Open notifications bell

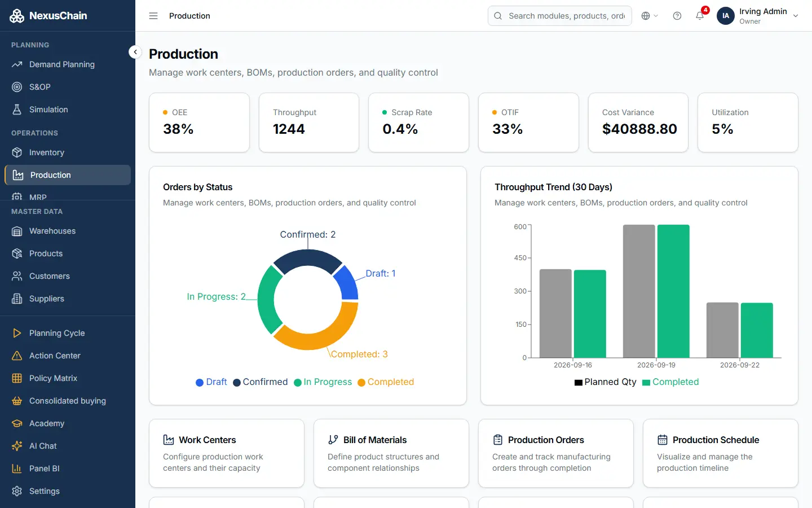700,16
